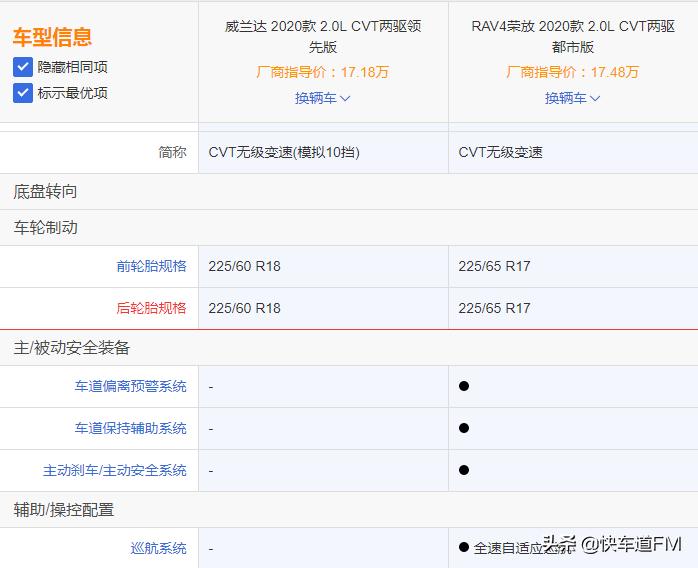Click RAV4 rear tire value 225/65 R17

[x=494, y=308]
